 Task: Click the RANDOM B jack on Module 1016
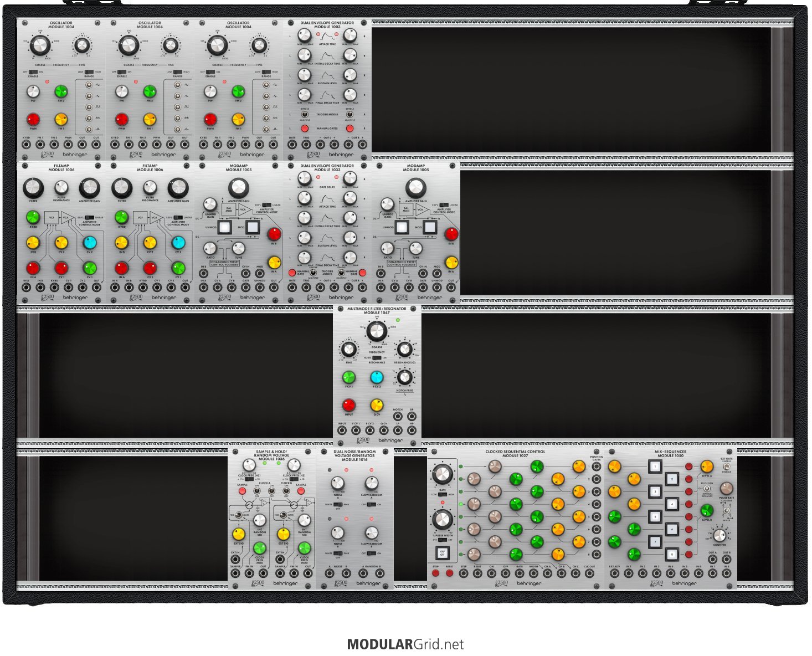[381, 573]
